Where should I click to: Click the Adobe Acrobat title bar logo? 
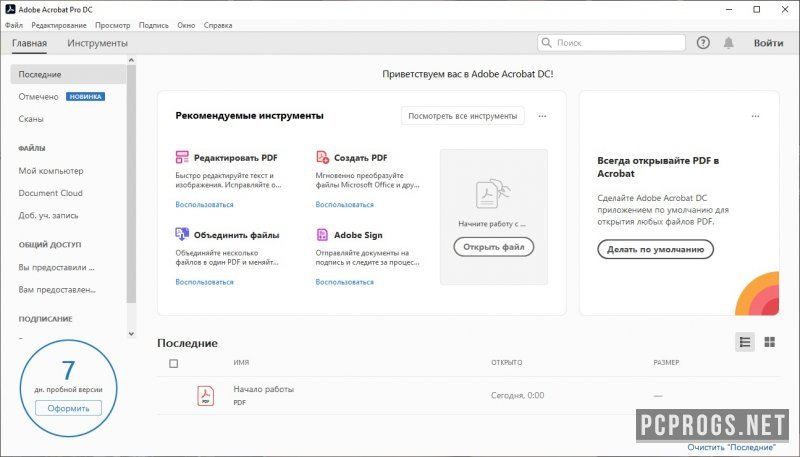click(10, 9)
